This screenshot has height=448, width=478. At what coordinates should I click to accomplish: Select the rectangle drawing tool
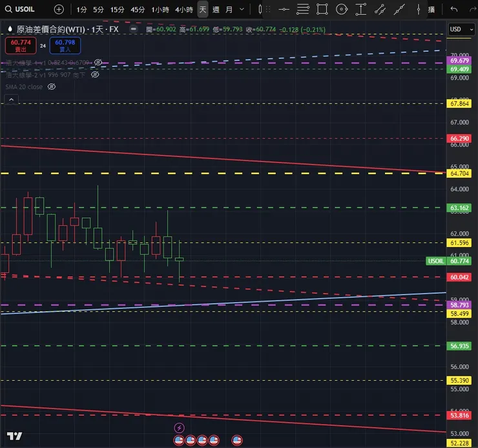[x=322, y=10]
